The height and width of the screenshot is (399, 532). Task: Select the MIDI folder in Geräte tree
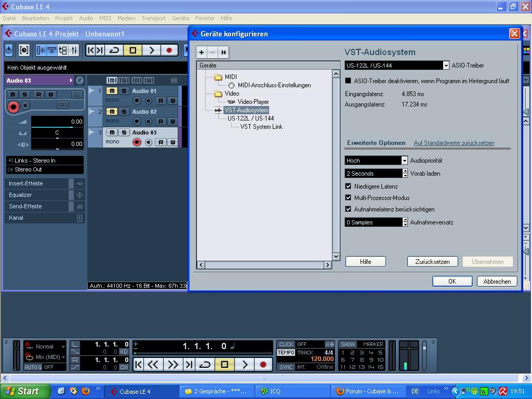231,77
